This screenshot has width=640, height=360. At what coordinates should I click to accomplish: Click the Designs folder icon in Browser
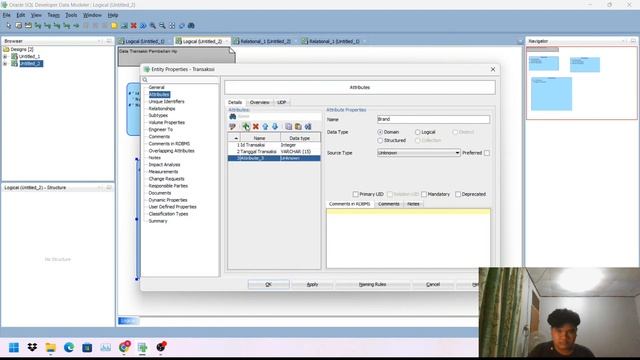6,49
